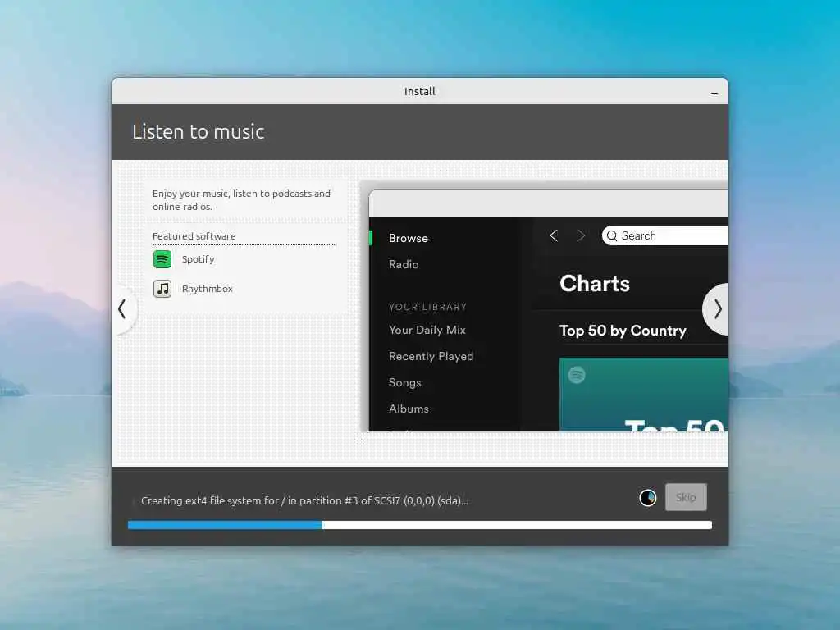Click the Listen to music heading
The image size is (840, 630).
(x=199, y=132)
